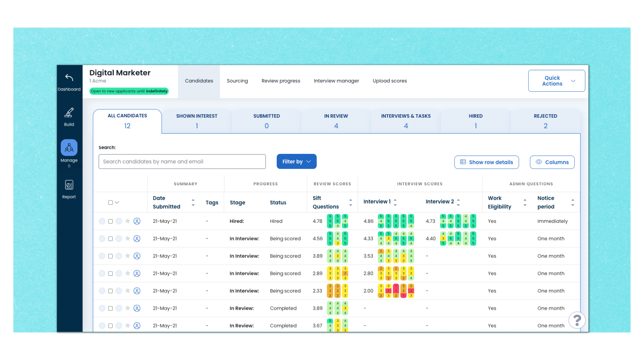Open the chevron next to the select-all checkbox
Image resolution: width=644 pixels, height=362 pixels.
click(x=117, y=202)
